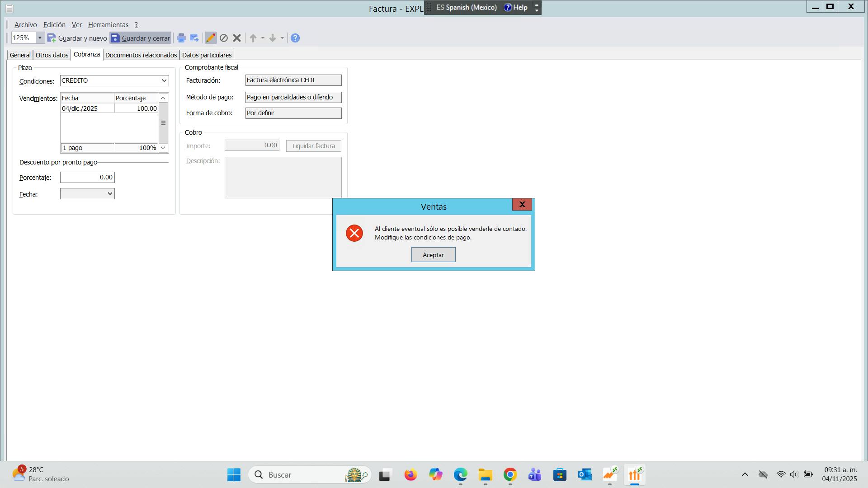
Task: Switch to the Otros datos tab
Action: 52,55
